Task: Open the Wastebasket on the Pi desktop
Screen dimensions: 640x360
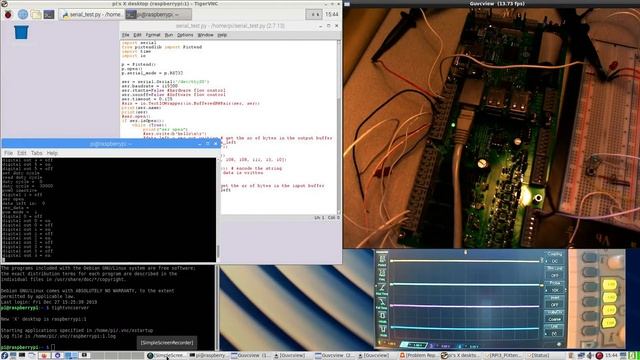Action: click(x=21, y=32)
